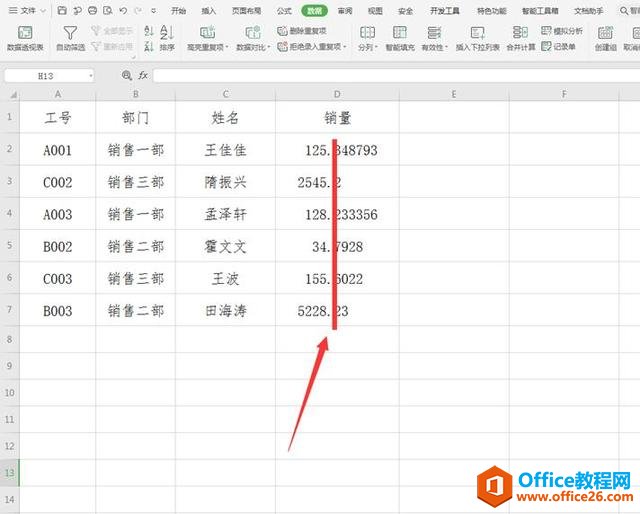Click the 全部显示 show all filter option
640x514 pixels.
[112, 31]
